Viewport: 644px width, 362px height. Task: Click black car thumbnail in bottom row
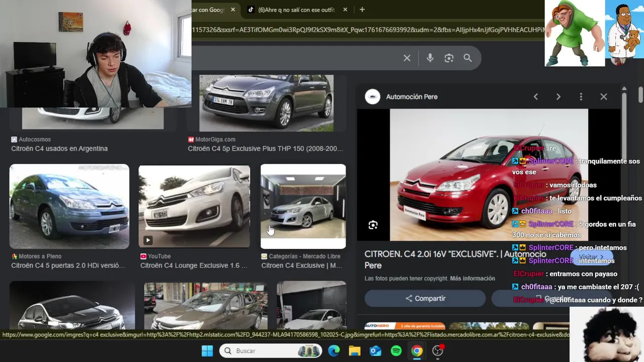pyautogui.click(x=72, y=305)
